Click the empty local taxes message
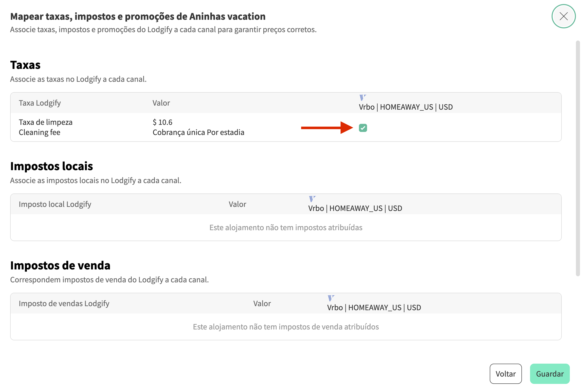 (x=286, y=228)
